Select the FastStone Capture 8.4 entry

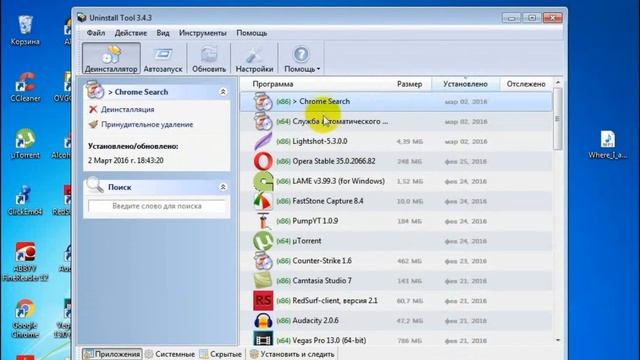tap(328, 201)
